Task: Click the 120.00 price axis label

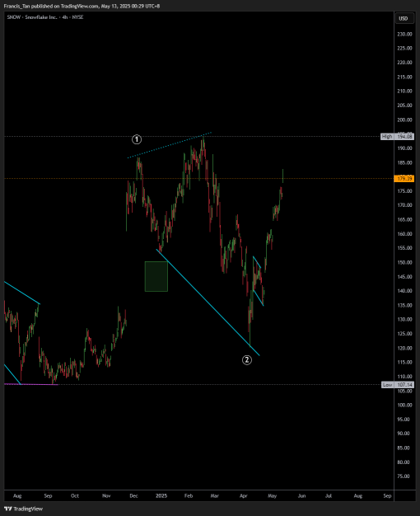Action: (405, 348)
